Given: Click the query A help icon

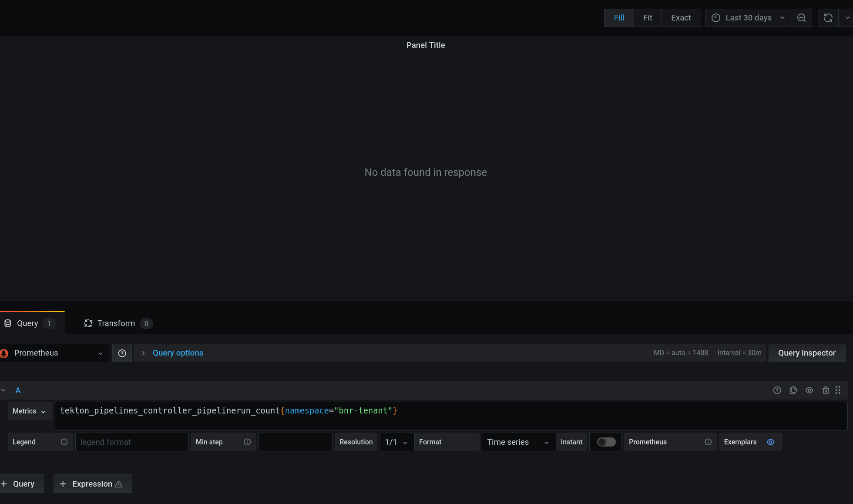Looking at the screenshot, I should pyautogui.click(x=777, y=390).
